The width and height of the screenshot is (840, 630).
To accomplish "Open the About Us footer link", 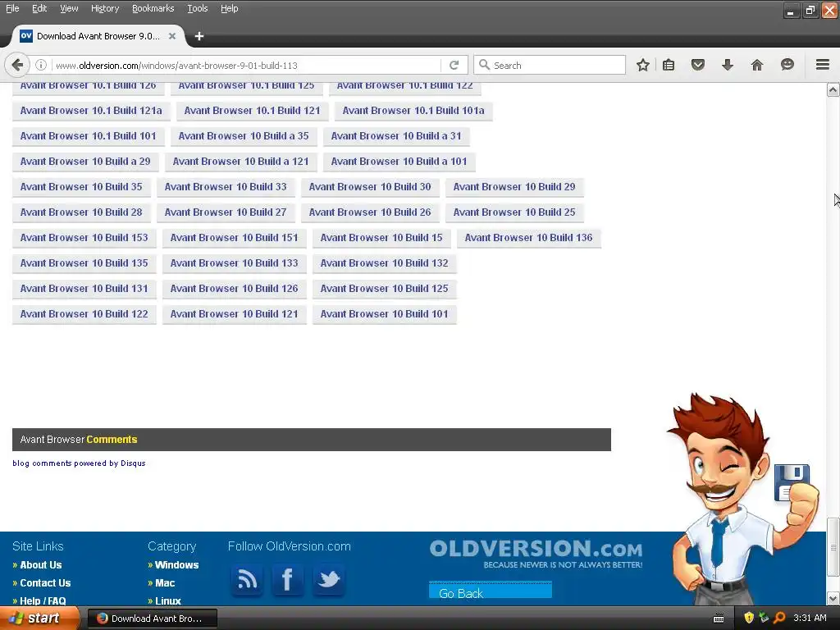I will [41, 564].
